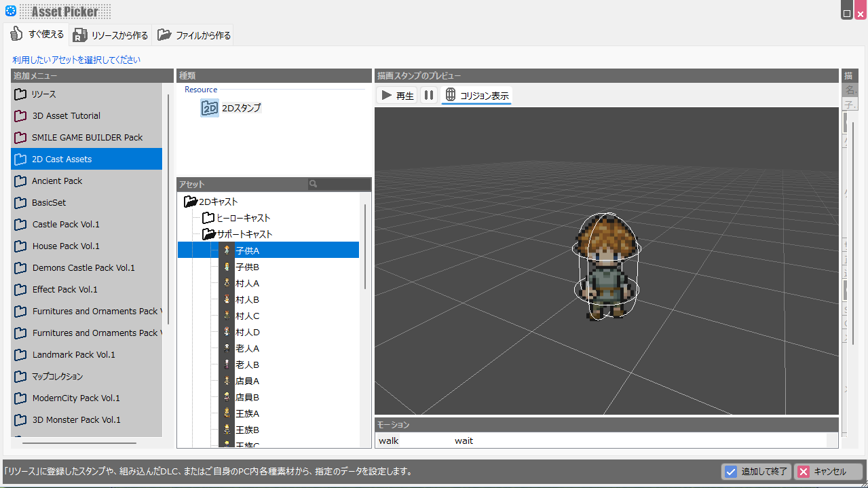Viewport: 868px width, 488px height.
Task: Toggle collision display (コリジョン表示)
Action: (476, 96)
